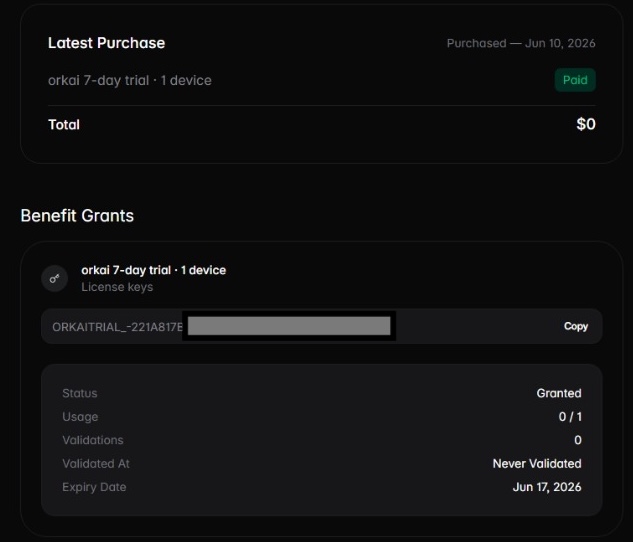The width and height of the screenshot is (633, 542).
Task: Click the green Paid badge
Action: tap(575, 80)
